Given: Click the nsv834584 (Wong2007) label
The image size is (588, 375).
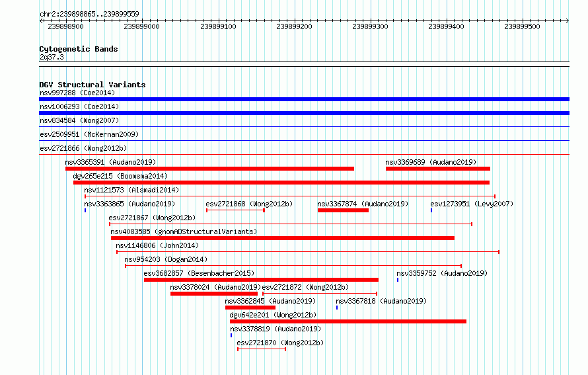Looking at the screenshot, I should 79,120.
